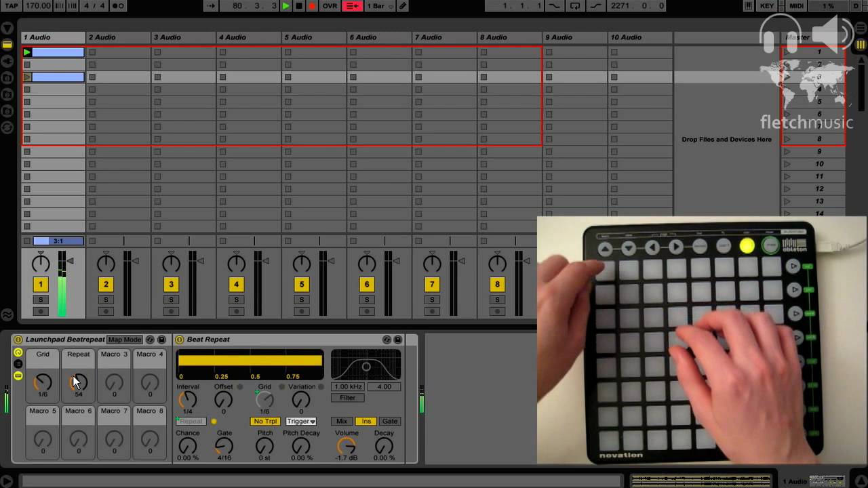Click the Punch-Out switch icon
This screenshot has height=488, width=868.
[596, 6]
